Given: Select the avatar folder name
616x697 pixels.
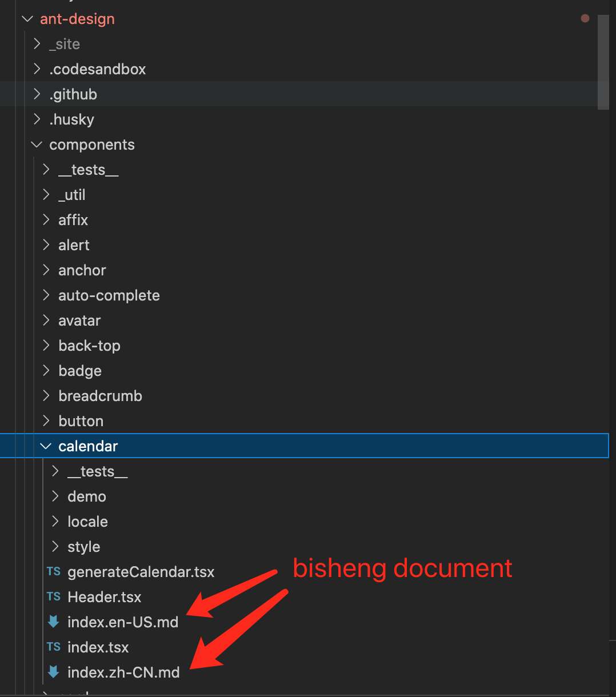Looking at the screenshot, I should (79, 321).
